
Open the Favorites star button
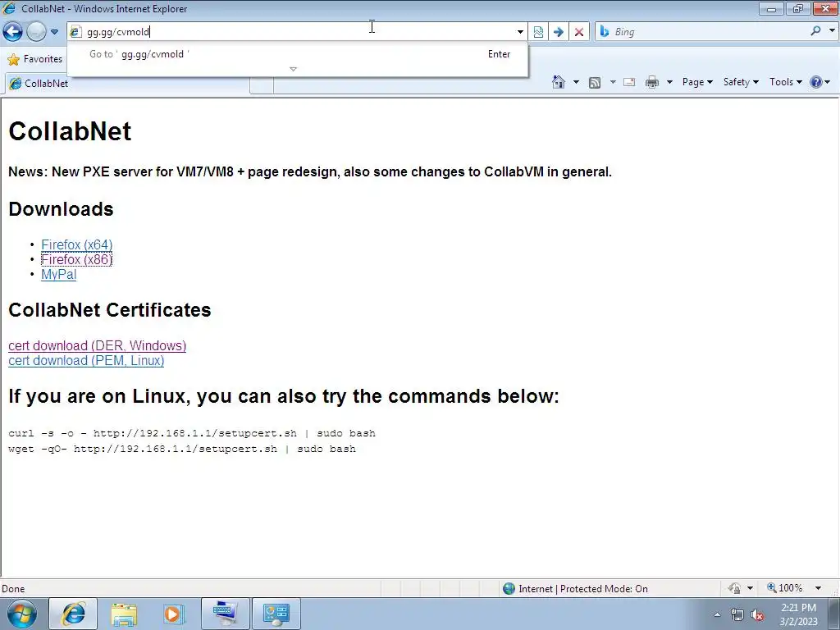coord(35,59)
